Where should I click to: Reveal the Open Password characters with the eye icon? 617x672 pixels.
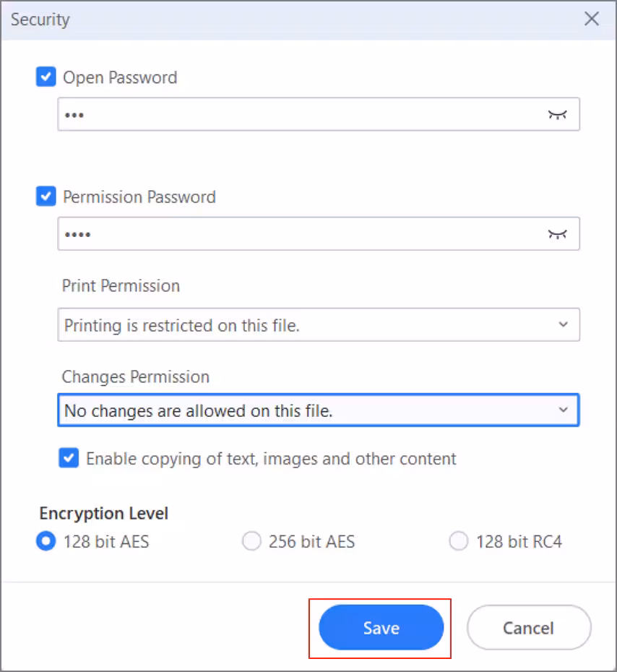557,115
